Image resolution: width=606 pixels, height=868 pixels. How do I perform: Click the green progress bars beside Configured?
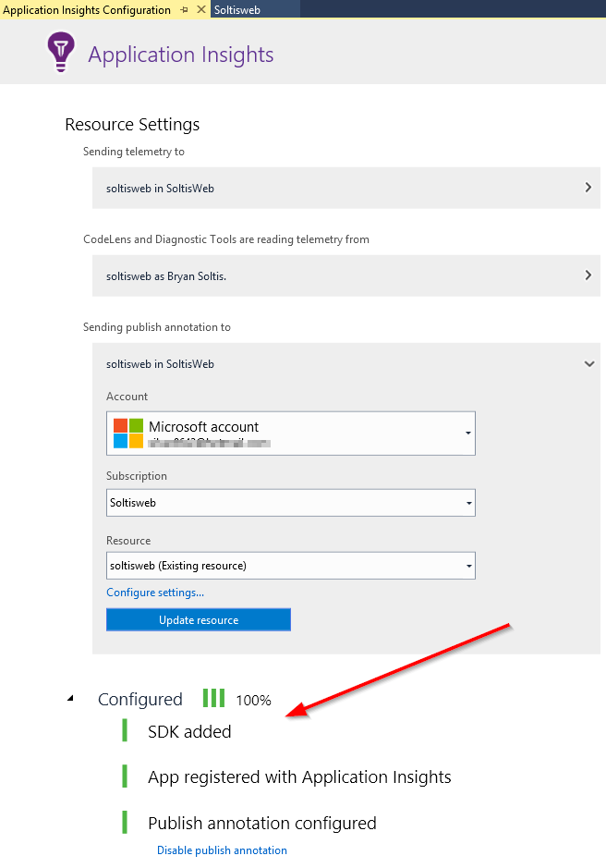pyautogui.click(x=212, y=698)
